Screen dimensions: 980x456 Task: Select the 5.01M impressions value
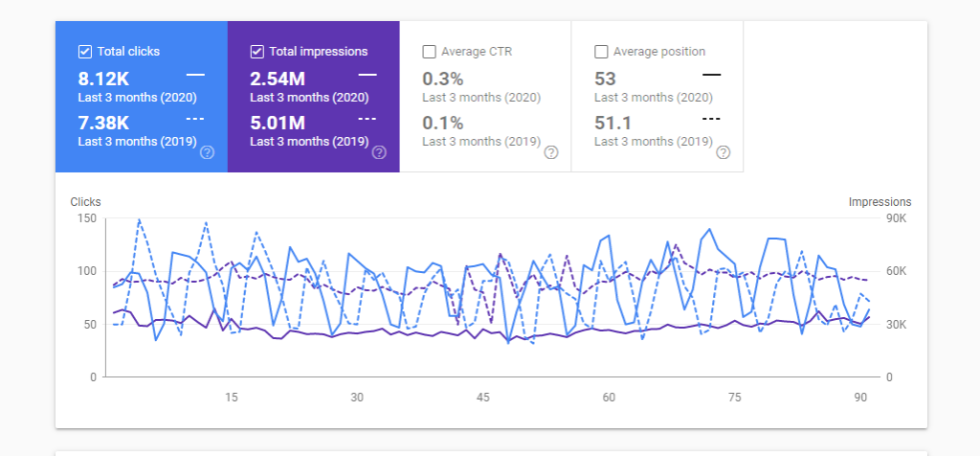(x=278, y=123)
